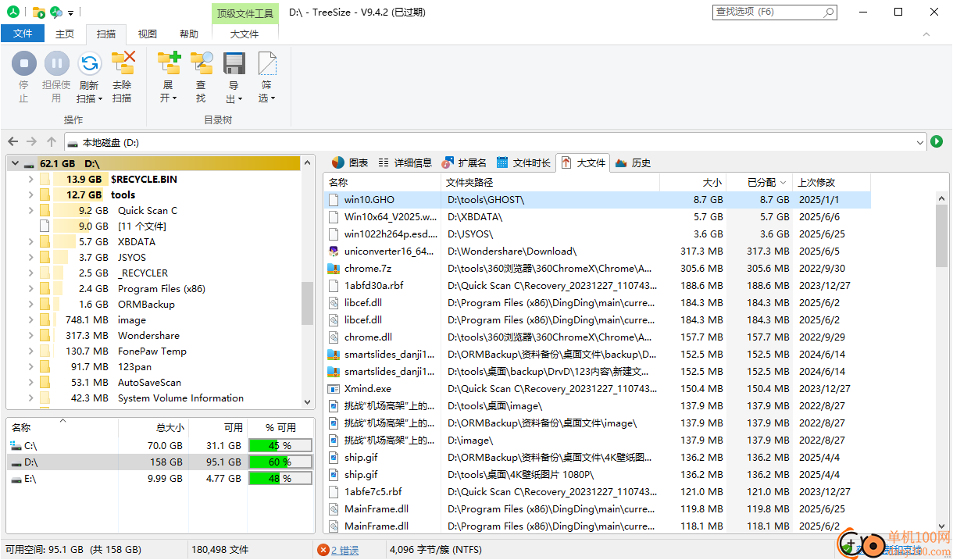Collapse the ribbon with the chevron
Screen dimensions: 953x560
click(x=927, y=34)
